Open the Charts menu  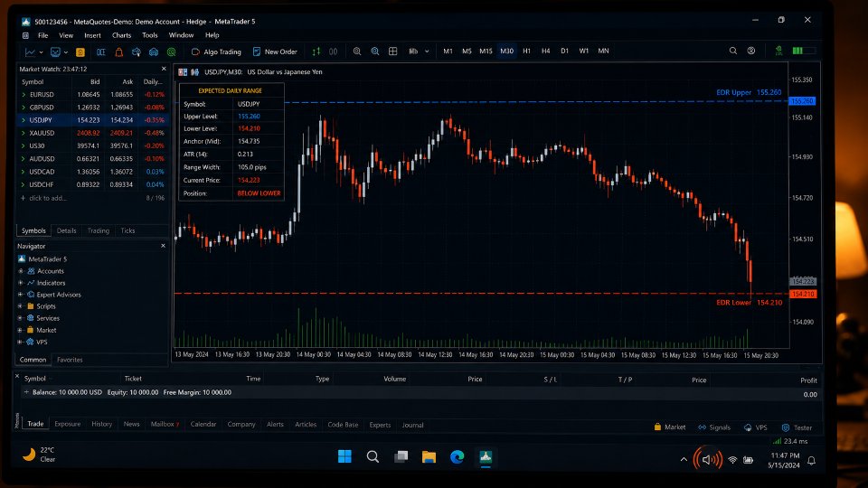[x=121, y=35]
